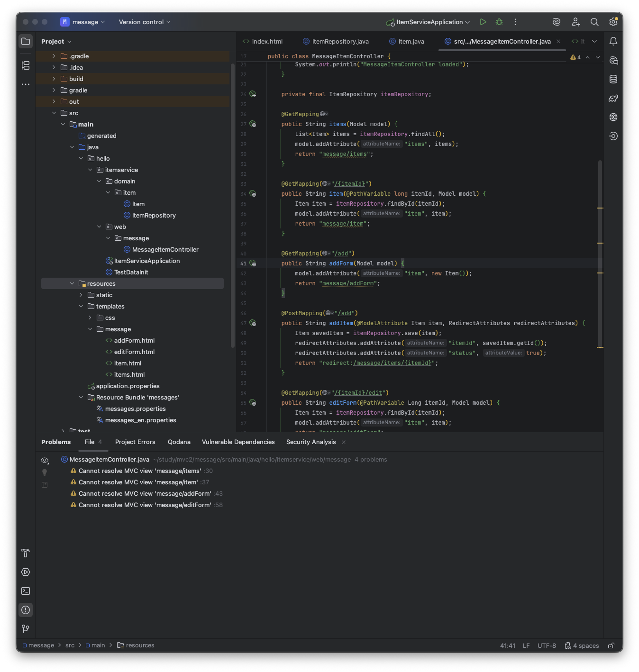Open the Git branch tool window icon
The width and height of the screenshot is (639, 672).
(26, 629)
